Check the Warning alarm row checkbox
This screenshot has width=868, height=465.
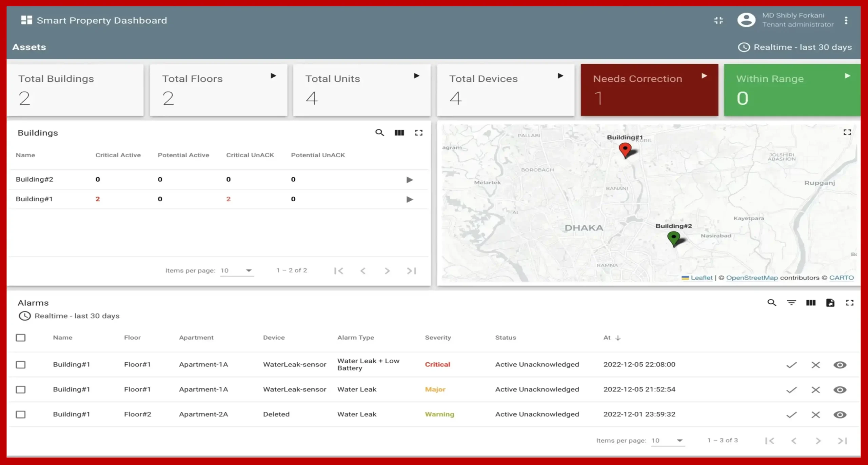click(x=21, y=415)
